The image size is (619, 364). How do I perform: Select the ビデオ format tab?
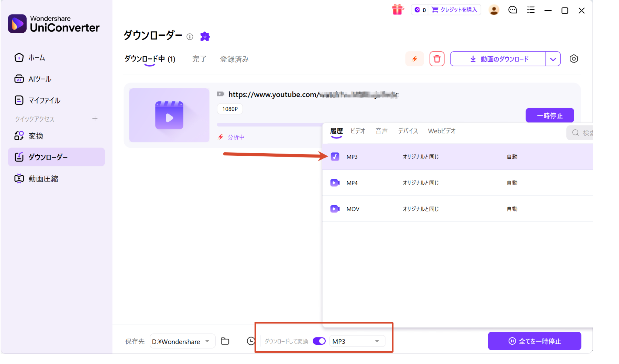[358, 131]
